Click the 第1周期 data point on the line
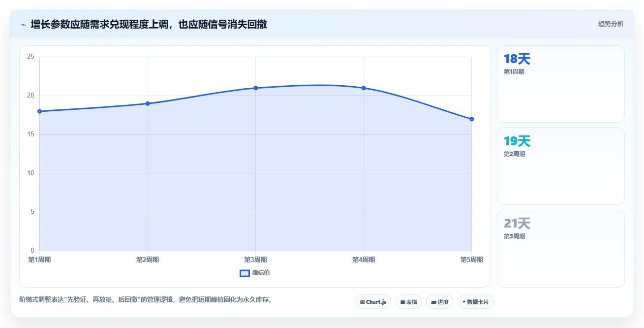Viewport: 644px width, 328px height. (39, 111)
